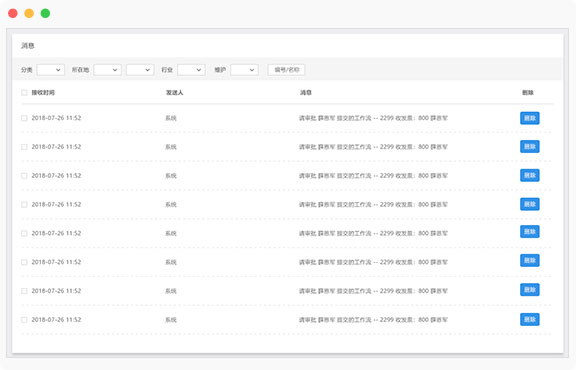The height and width of the screenshot is (370, 576).
Task: Expand the 行业 dropdown filter
Action: pyautogui.click(x=191, y=70)
